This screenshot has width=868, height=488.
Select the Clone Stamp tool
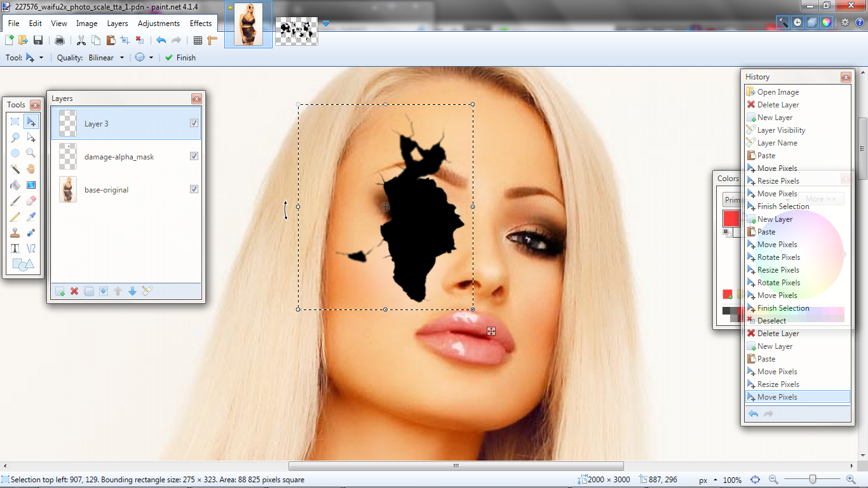coord(15,233)
